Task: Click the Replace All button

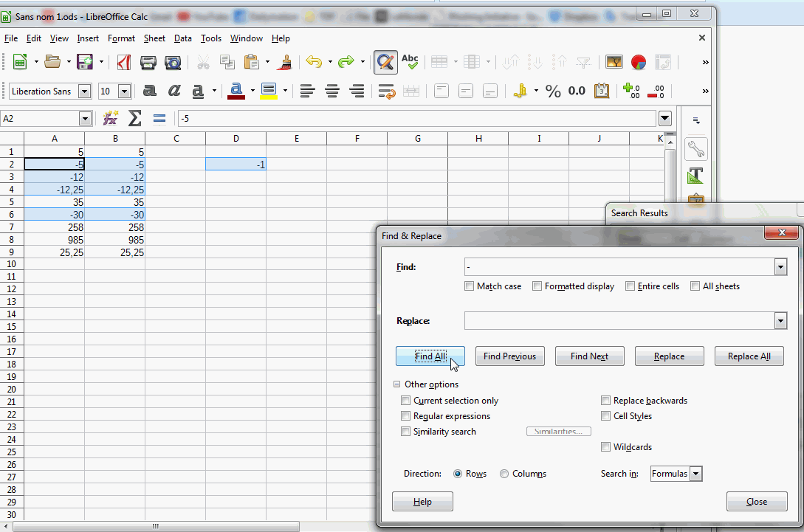Action: (x=749, y=356)
